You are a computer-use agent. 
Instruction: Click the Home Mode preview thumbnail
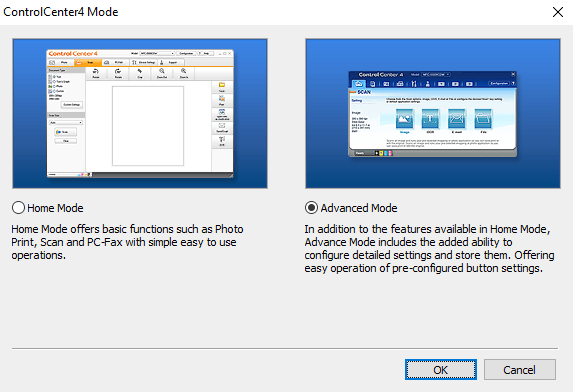tap(140, 114)
